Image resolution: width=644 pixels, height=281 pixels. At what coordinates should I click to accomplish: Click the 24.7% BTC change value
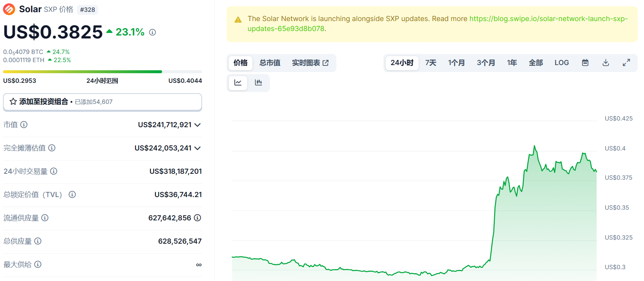pos(61,52)
